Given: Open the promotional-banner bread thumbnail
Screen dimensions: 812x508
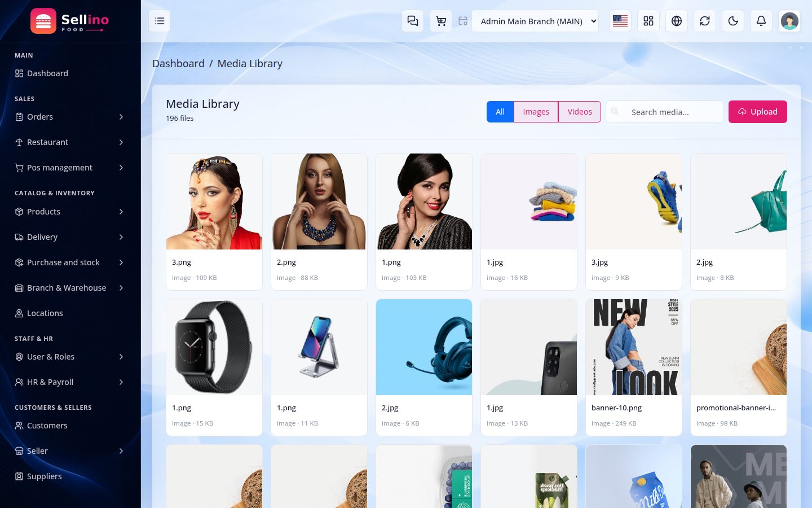Looking at the screenshot, I should pyautogui.click(x=739, y=347).
